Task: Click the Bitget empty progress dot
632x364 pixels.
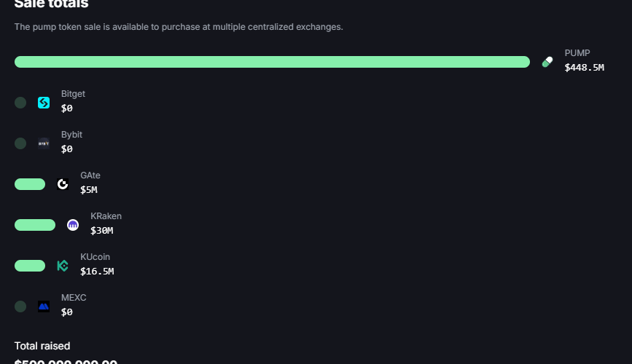Action: [20, 103]
